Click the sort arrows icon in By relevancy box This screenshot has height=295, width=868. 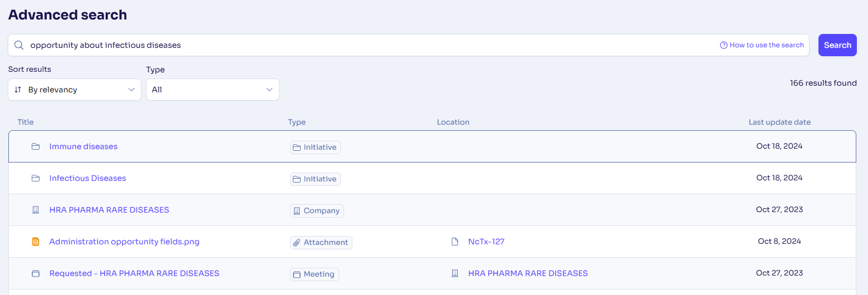(18, 90)
